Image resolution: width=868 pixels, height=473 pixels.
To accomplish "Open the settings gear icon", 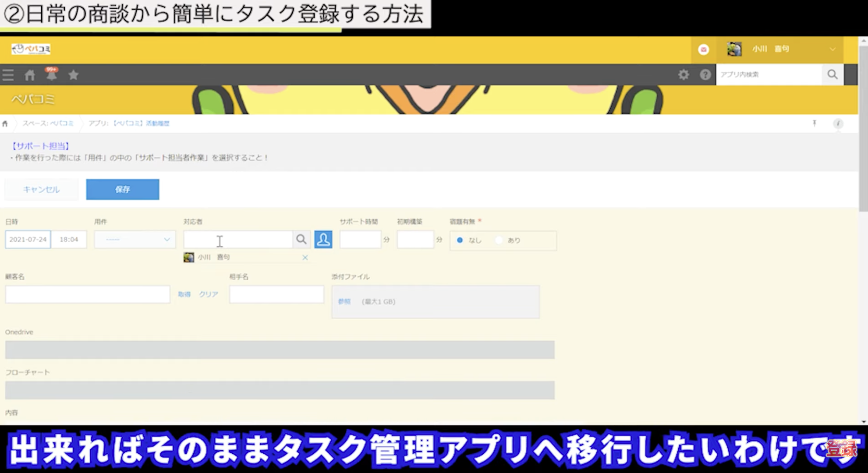I will (x=683, y=74).
